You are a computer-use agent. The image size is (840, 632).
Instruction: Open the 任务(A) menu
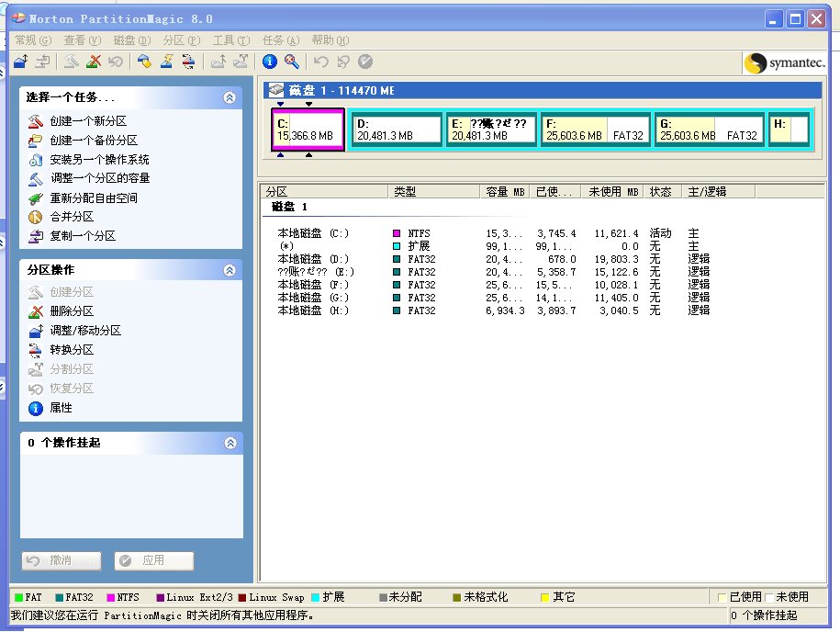tap(281, 40)
